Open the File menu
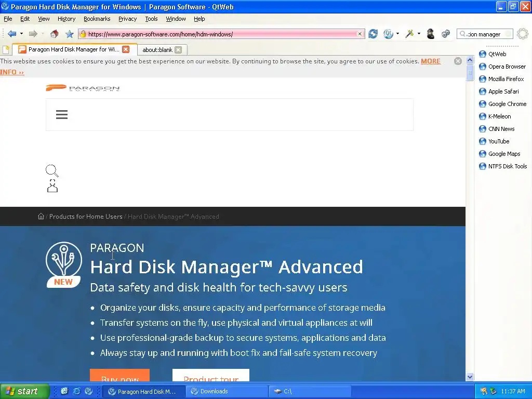 pos(8,19)
